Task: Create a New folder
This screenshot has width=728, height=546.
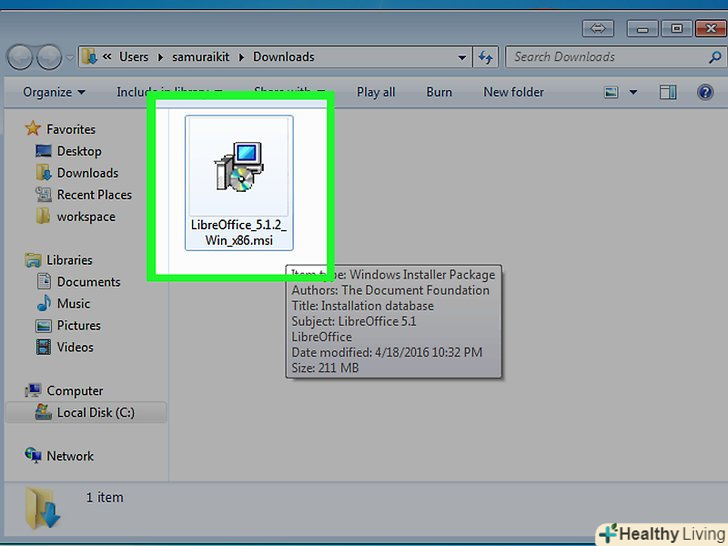Action: (514, 92)
